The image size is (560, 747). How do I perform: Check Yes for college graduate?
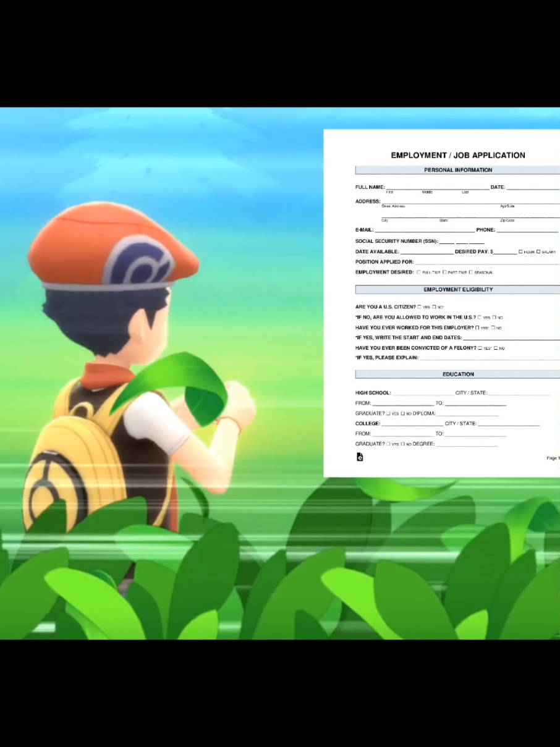pyautogui.click(x=388, y=444)
